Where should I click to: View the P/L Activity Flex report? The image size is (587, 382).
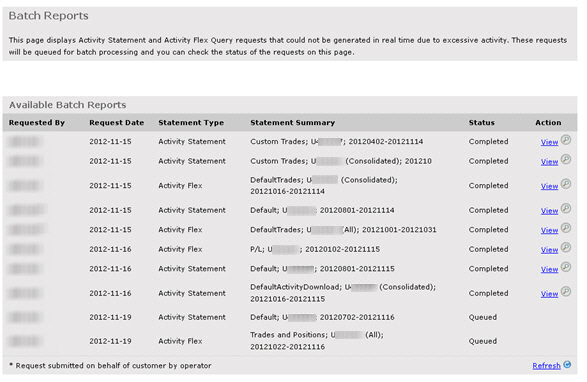click(x=549, y=250)
